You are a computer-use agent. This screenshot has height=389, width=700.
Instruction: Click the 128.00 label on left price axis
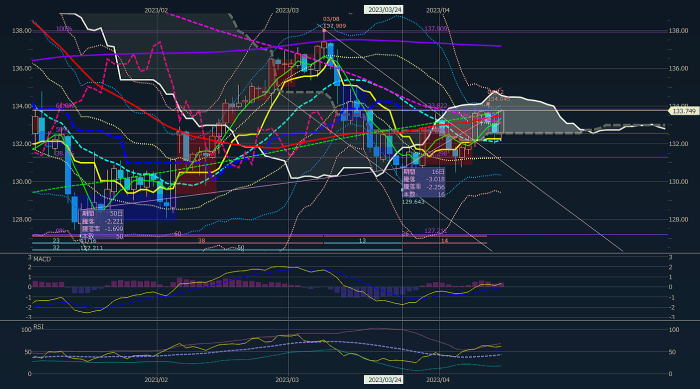coord(21,219)
